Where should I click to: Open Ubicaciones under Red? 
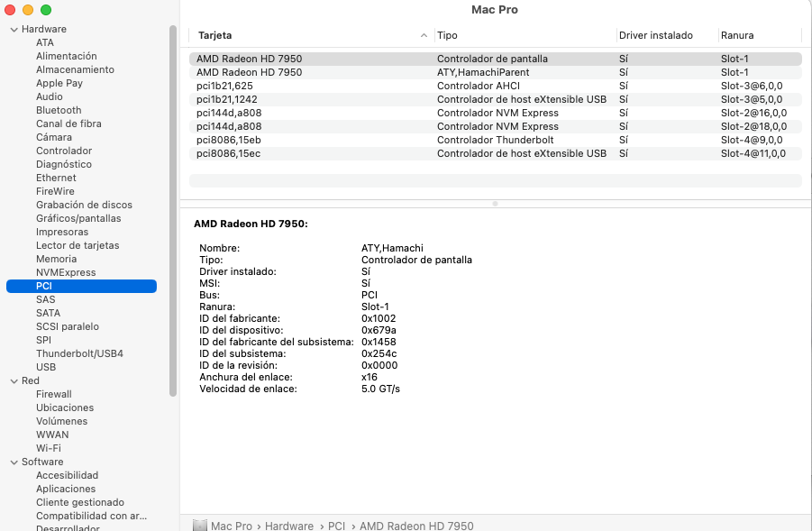pos(65,407)
